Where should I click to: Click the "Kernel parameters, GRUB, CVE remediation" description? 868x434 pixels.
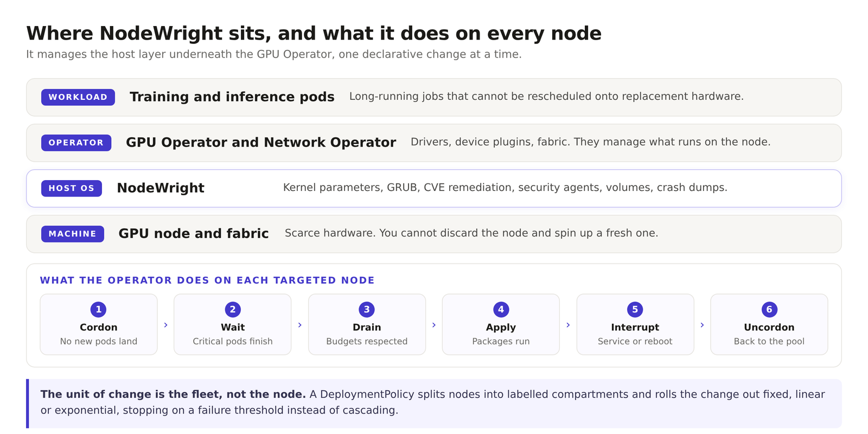(x=505, y=188)
